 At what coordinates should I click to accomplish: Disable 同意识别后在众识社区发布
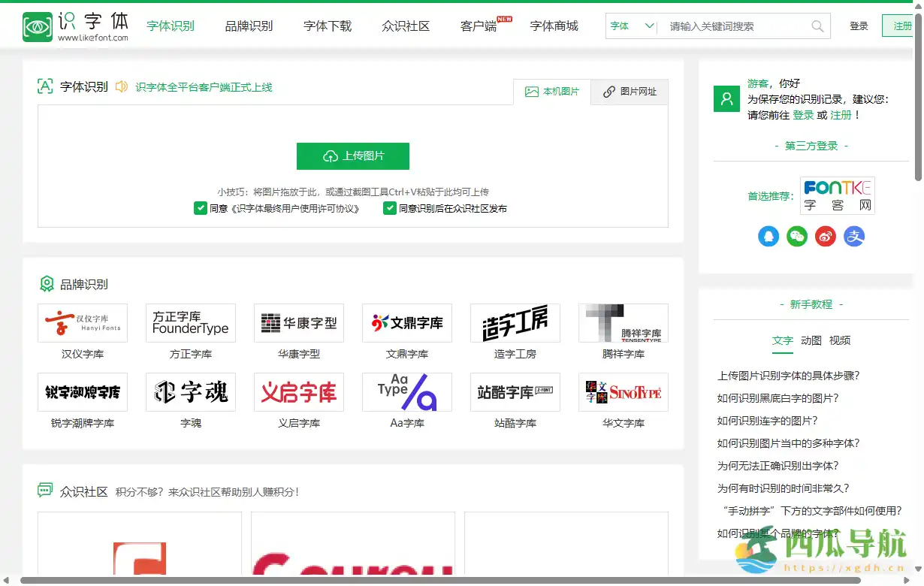tap(390, 208)
